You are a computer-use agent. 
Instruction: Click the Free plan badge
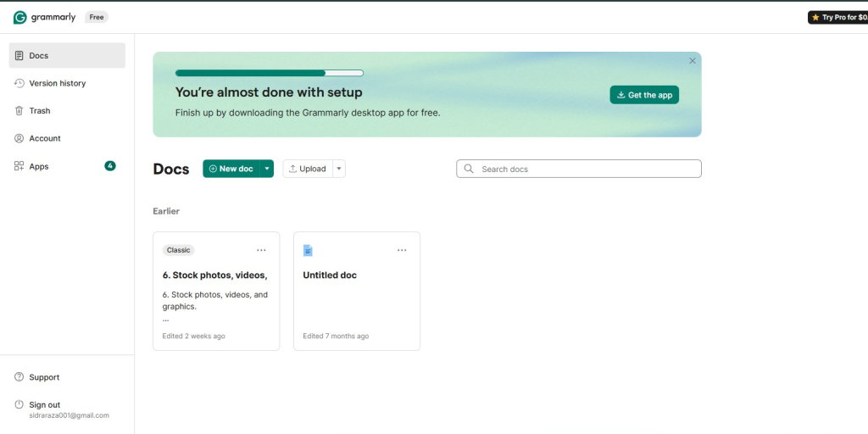pos(97,17)
